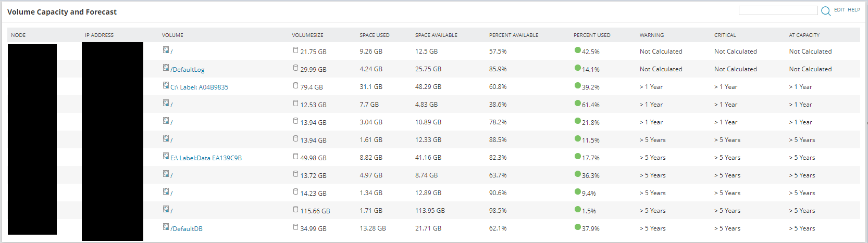Sort by the VOLUMESIZE column header
The image size is (868, 243).
coord(307,35)
